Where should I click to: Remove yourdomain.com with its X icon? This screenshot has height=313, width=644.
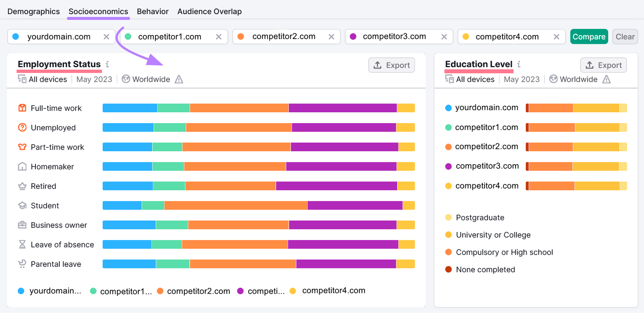106,37
